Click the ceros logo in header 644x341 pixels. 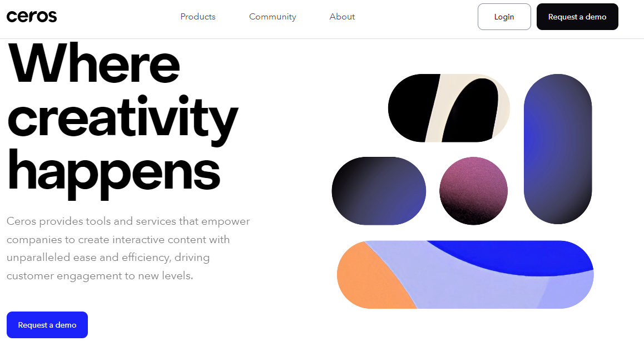click(x=32, y=17)
